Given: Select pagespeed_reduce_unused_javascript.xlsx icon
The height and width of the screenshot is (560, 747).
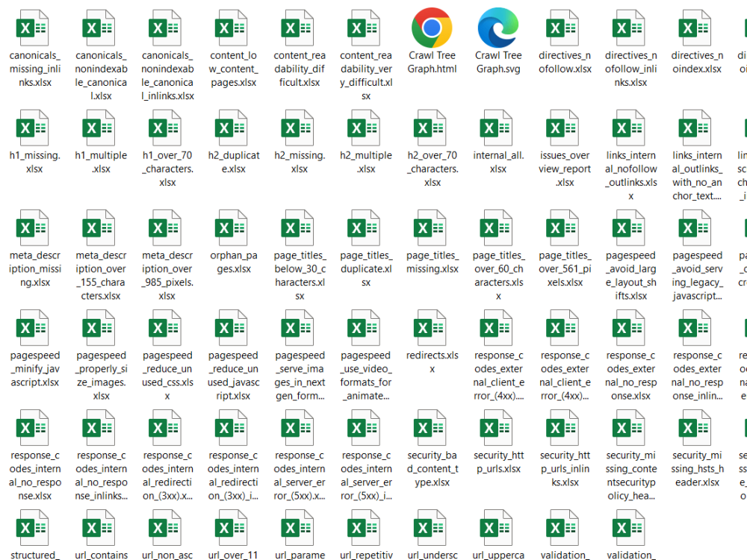Looking at the screenshot, I should [232, 328].
